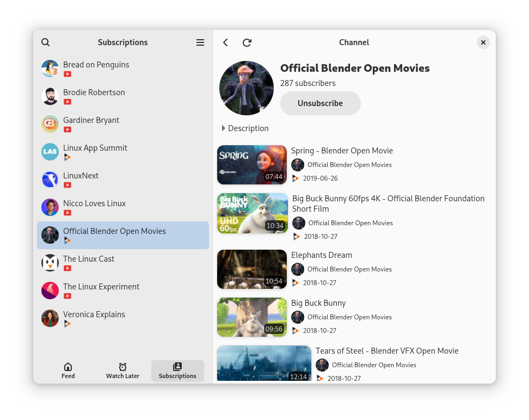Click channel avatar beside Elephants Dream video
The image size is (529, 420).
click(x=298, y=269)
